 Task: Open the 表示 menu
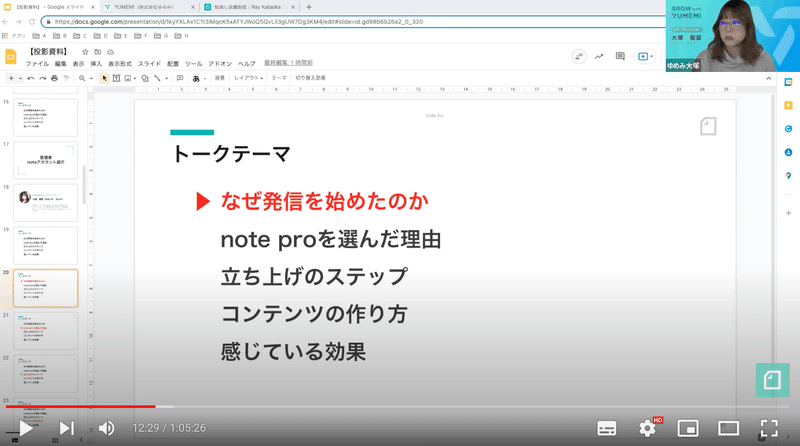78,64
